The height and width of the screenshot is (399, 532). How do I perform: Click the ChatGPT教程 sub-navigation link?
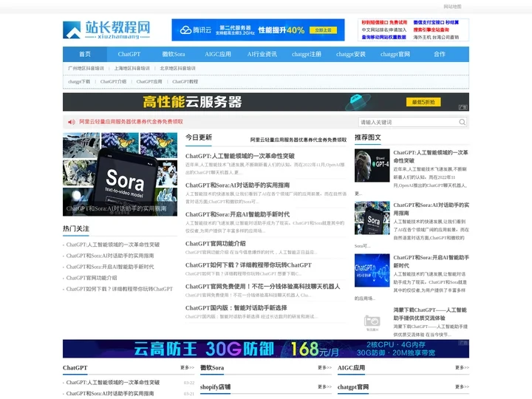[185, 81]
